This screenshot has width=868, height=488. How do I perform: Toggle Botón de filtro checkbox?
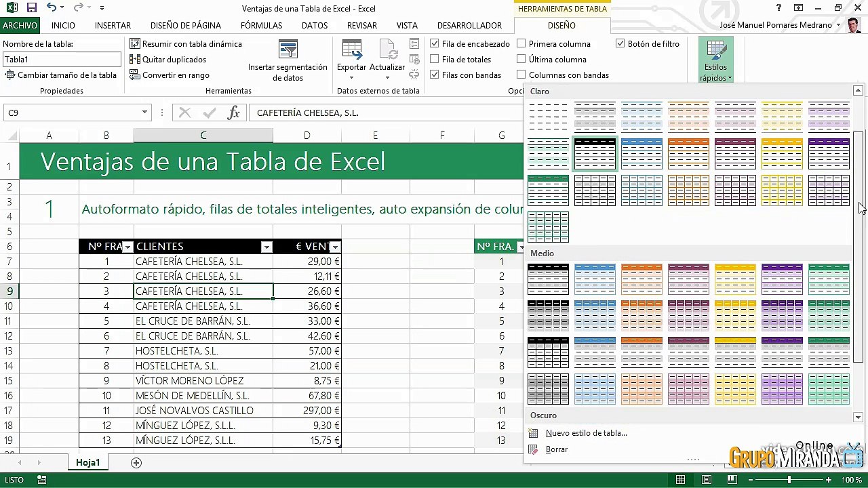coord(620,44)
